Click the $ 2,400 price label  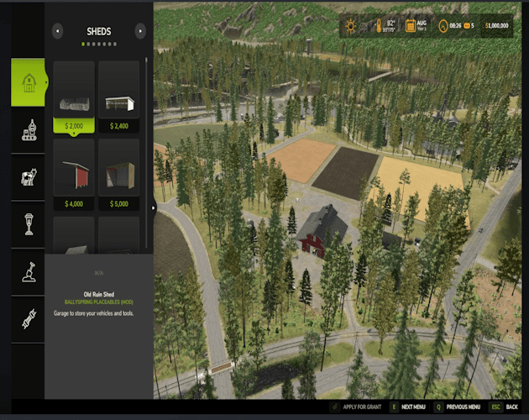[119, 126]
